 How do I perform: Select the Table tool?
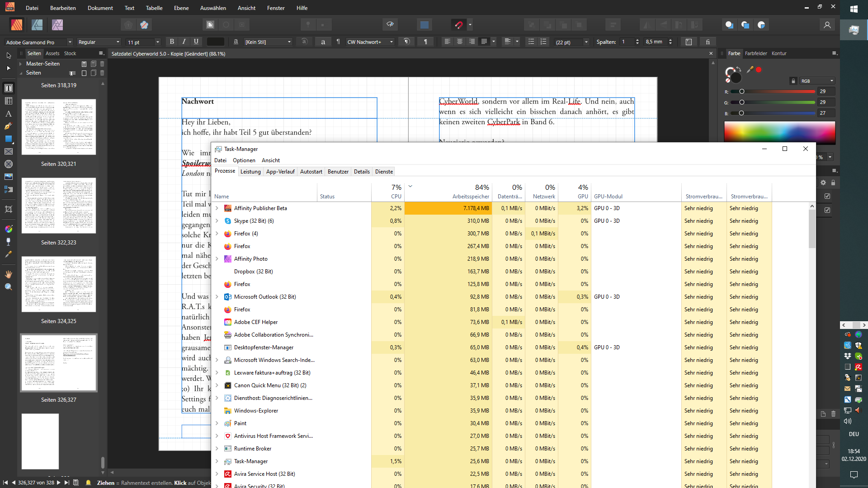8,101
